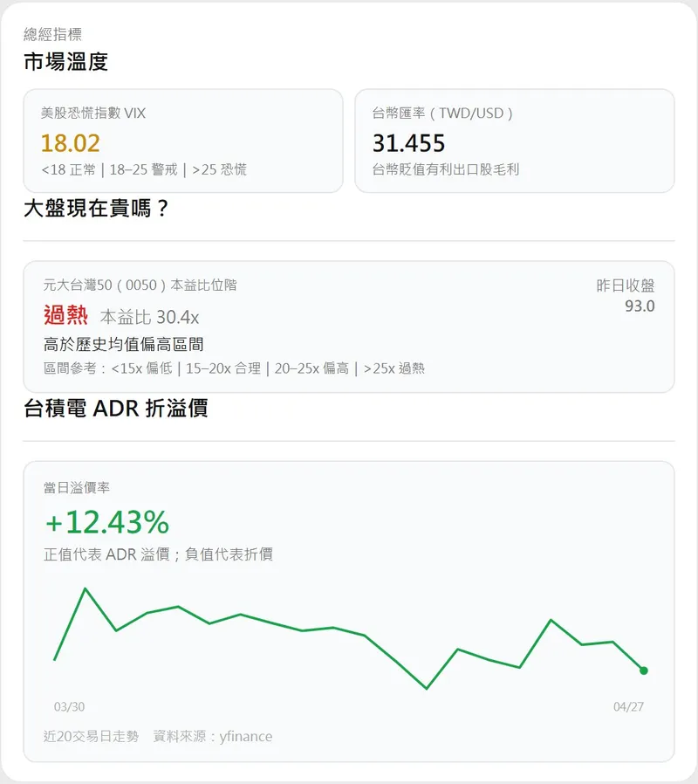Image resolution: width=698 pixels, height=784 pixels.
Task: Select the 美股恐慌指數 VIX card title
Action: pyautogui.click(x=93, y=113)
